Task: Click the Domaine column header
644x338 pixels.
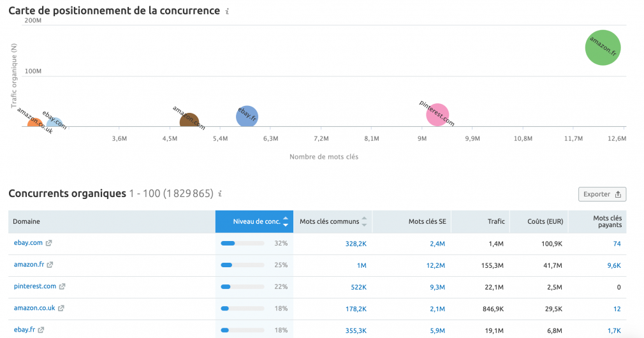Action: 112,222
